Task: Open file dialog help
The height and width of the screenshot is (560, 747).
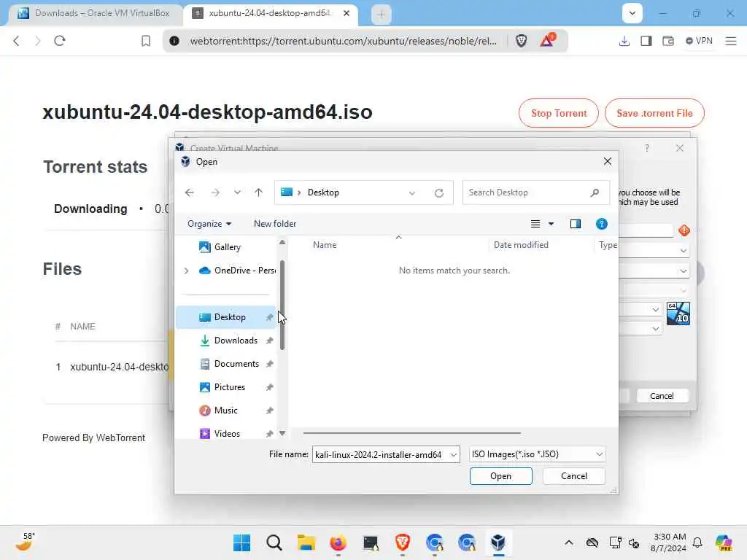Action: point(602,224)
